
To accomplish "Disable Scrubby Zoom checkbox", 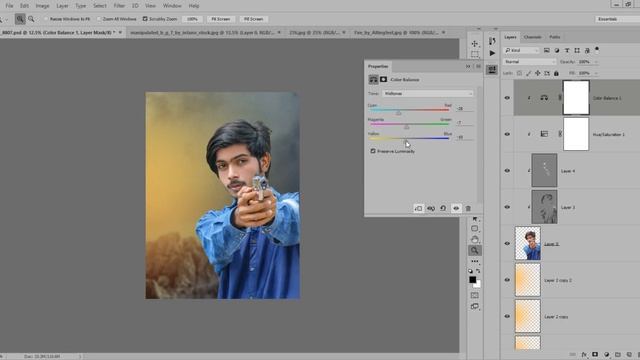I will [x=145, y=19].
